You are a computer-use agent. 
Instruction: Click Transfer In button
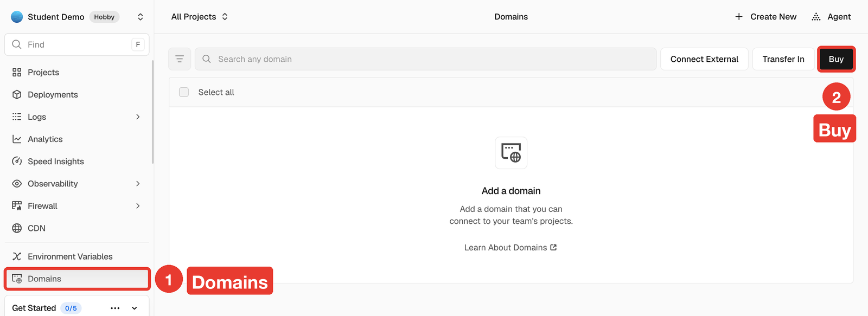pos(783,59)
